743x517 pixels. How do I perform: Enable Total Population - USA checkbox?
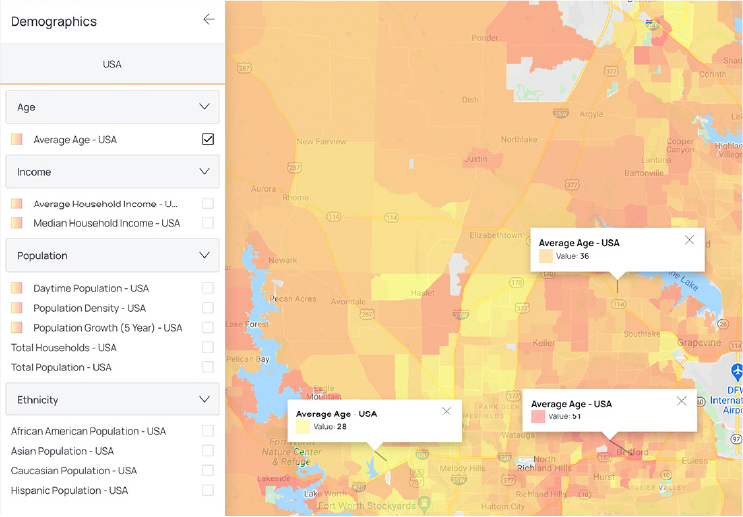[x=208, y=367]
